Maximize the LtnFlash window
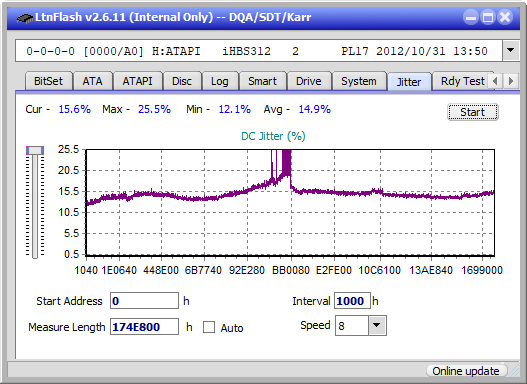 pos(488,17)
